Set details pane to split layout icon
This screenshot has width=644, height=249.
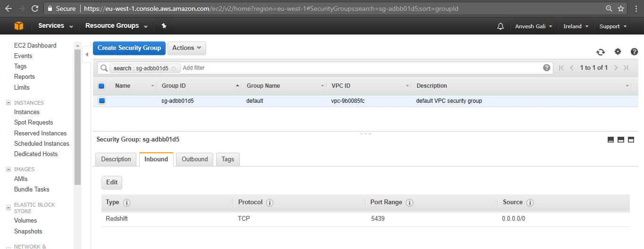(621, 140)
